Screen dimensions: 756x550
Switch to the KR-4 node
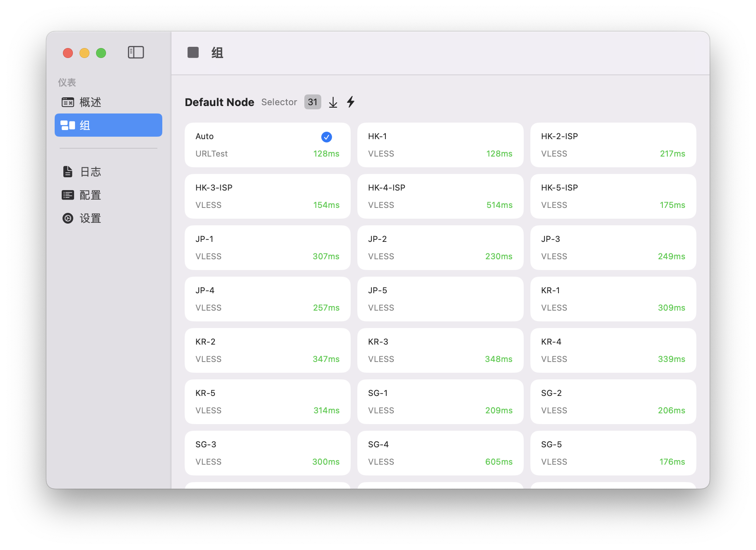613,350
